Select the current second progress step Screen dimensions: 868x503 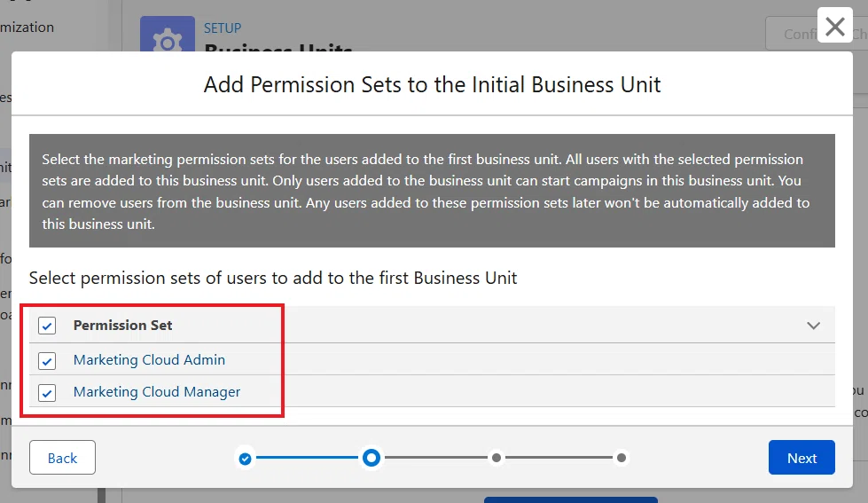[x=371, y=458]
